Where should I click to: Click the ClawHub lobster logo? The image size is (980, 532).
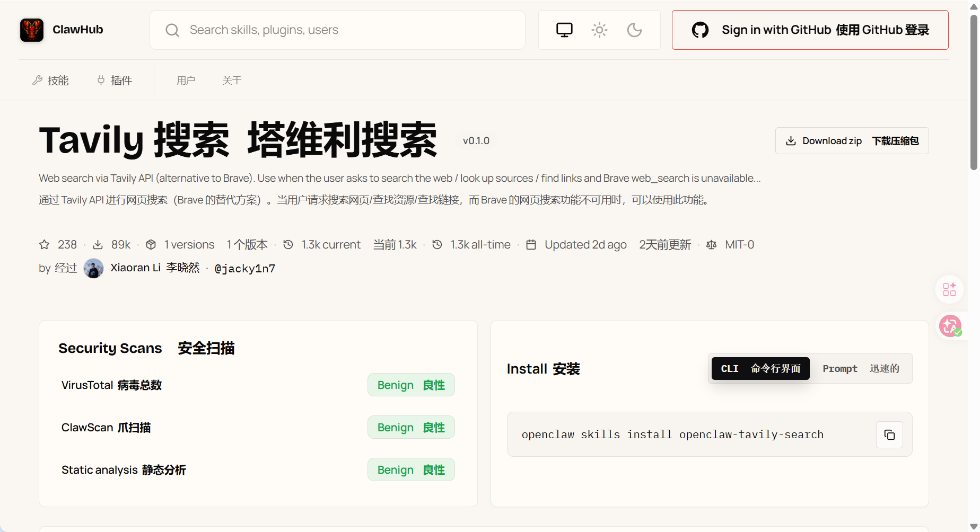coord(32,30)
